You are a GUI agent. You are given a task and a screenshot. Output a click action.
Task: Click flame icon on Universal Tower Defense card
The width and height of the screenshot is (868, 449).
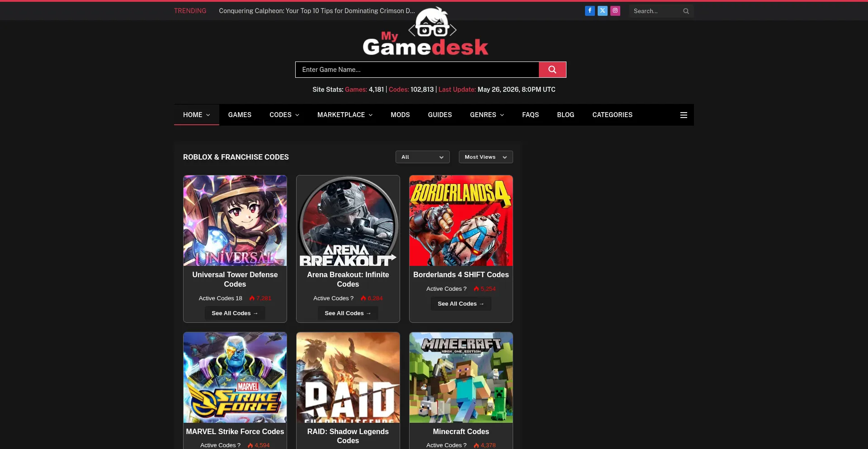pyautogui.click(x=252, y=298)
